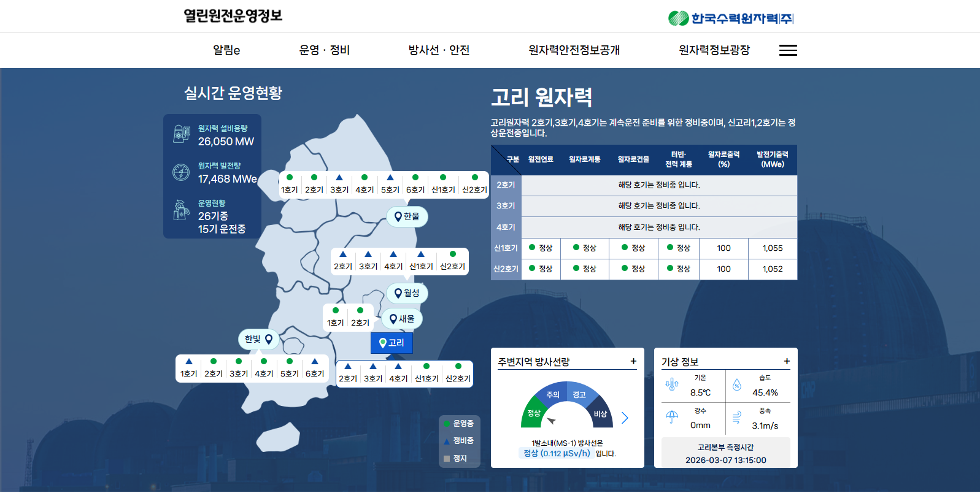Click temperature value 8.5℃
The width and height of the screenshot is (980, 493).
[700, 392]
